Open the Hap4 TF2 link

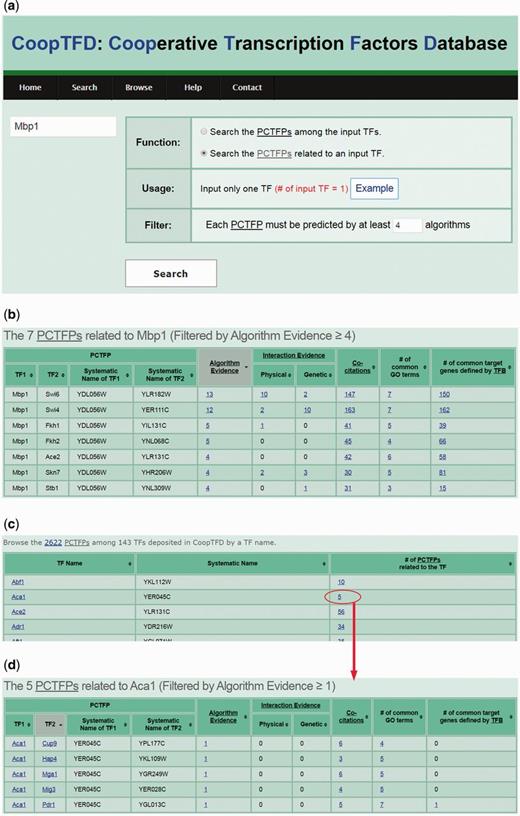point(49,759)
